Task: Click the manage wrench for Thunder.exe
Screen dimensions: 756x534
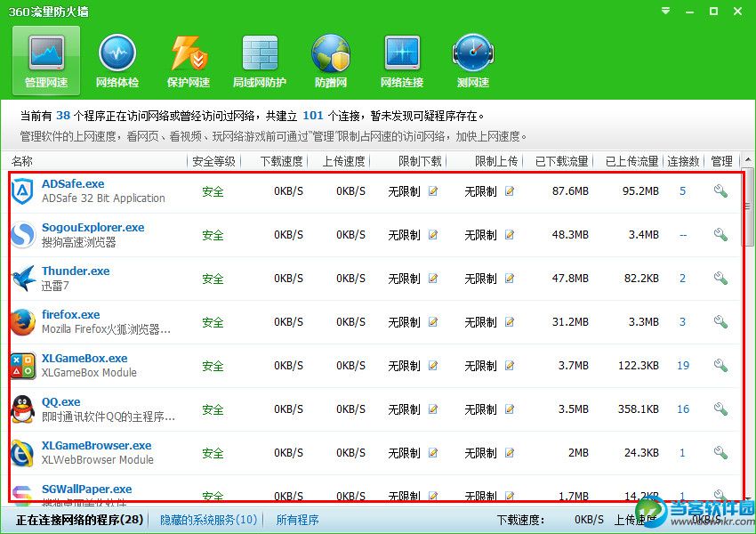Action: 720,279
